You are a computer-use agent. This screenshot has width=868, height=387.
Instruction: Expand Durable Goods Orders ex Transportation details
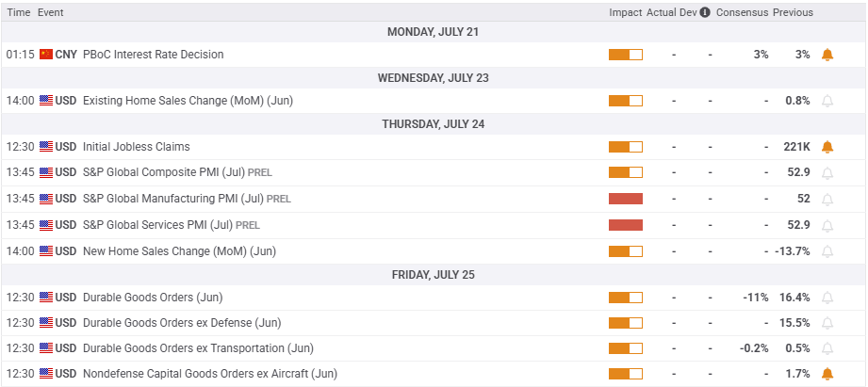[x=198, y=348]
